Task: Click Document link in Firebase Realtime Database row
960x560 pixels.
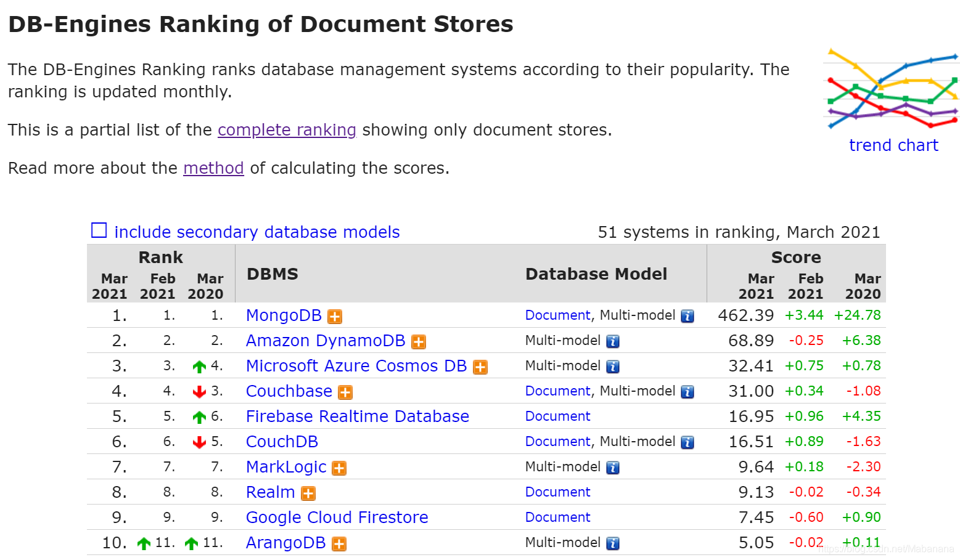Action: pyautogui.click(x=558, y=416)
